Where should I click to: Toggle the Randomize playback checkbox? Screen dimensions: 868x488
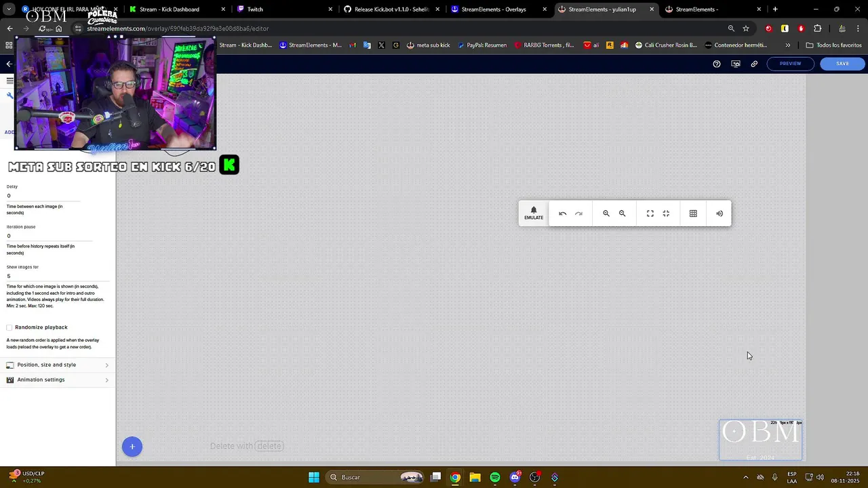tap(9, 327)
